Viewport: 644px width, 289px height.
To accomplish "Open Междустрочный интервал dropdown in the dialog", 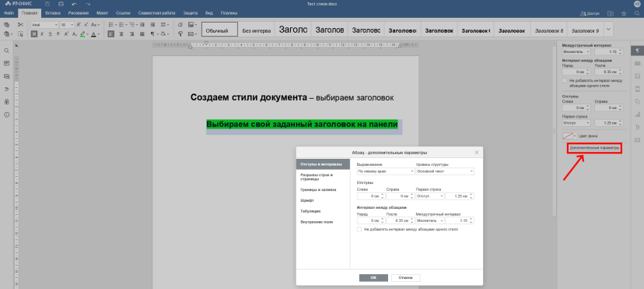I will point(430,220).
